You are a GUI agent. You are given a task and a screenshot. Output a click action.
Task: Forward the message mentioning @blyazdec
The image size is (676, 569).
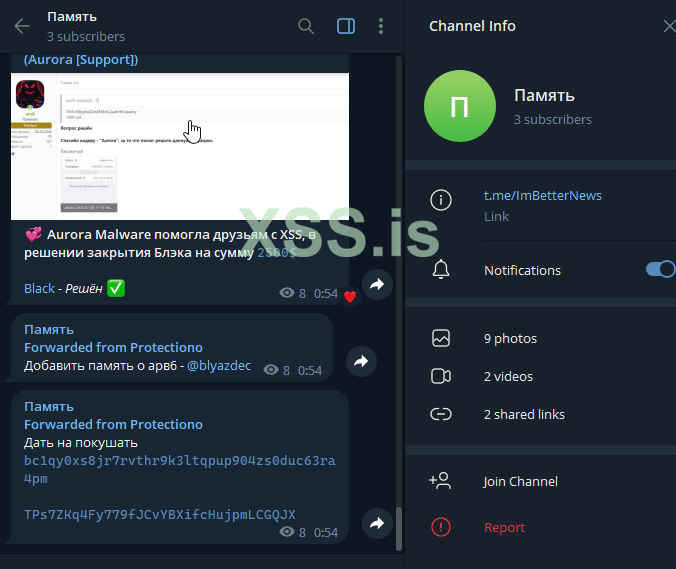361,361
